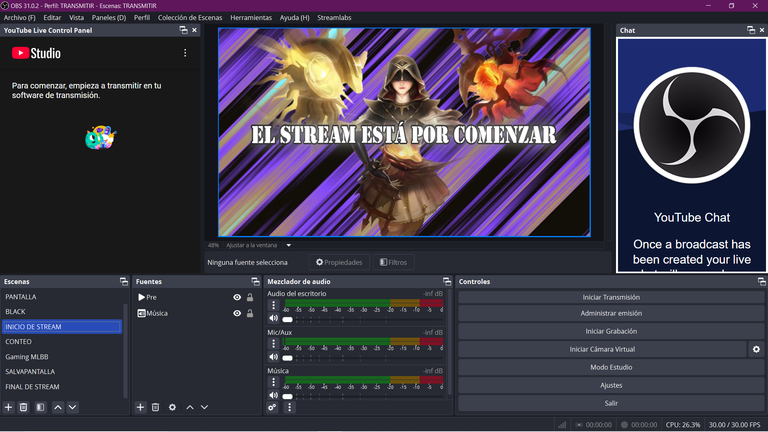Pop out the Chat dock

[x=751, y=30]
